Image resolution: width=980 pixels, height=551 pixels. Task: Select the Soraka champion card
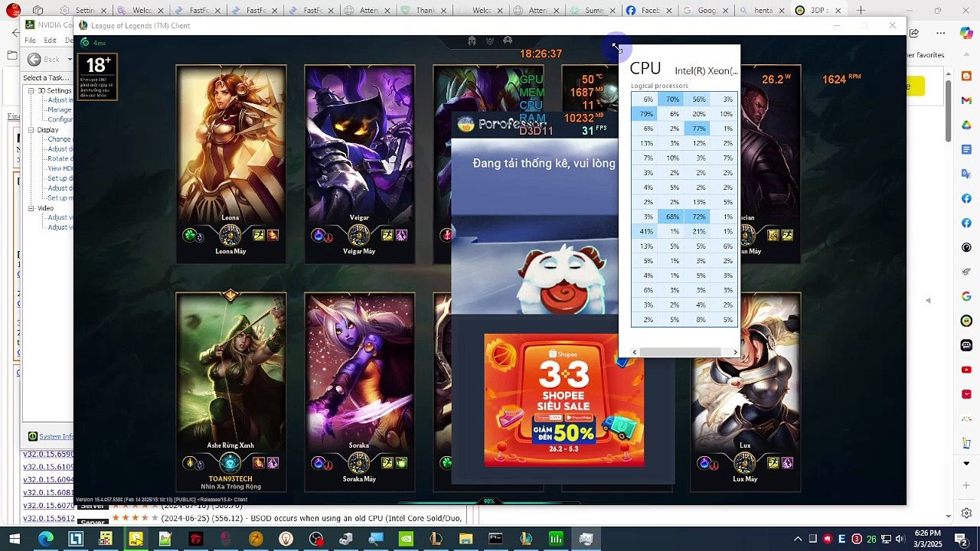[359, 391]
